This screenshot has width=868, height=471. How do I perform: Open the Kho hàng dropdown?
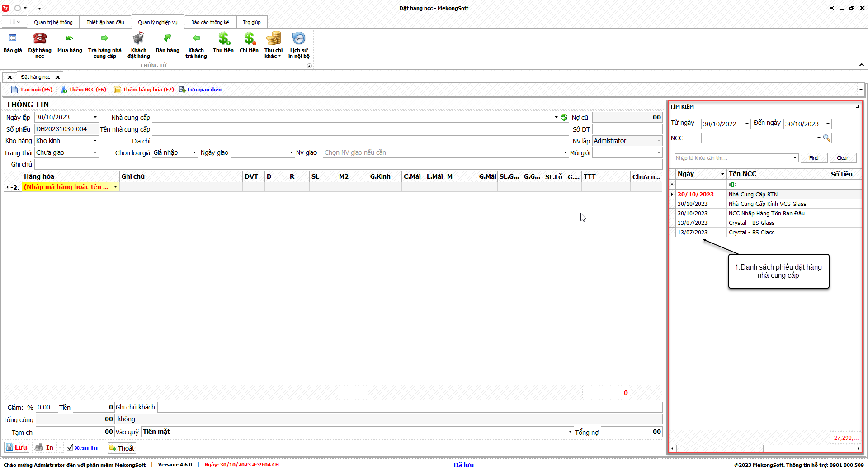tap(95, 141)
